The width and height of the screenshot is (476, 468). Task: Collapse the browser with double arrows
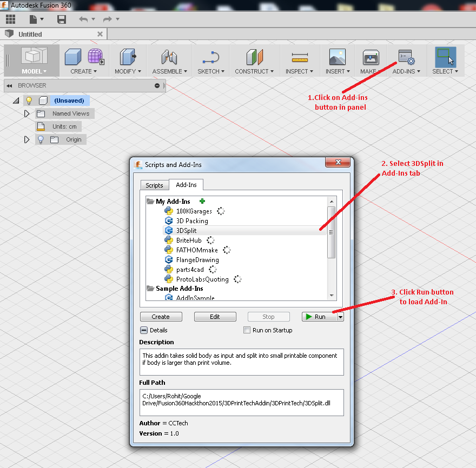coord(9,86)
